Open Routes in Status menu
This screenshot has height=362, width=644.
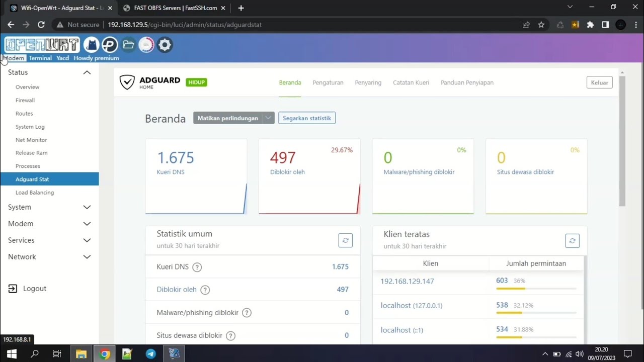click(x=24, y=114)
